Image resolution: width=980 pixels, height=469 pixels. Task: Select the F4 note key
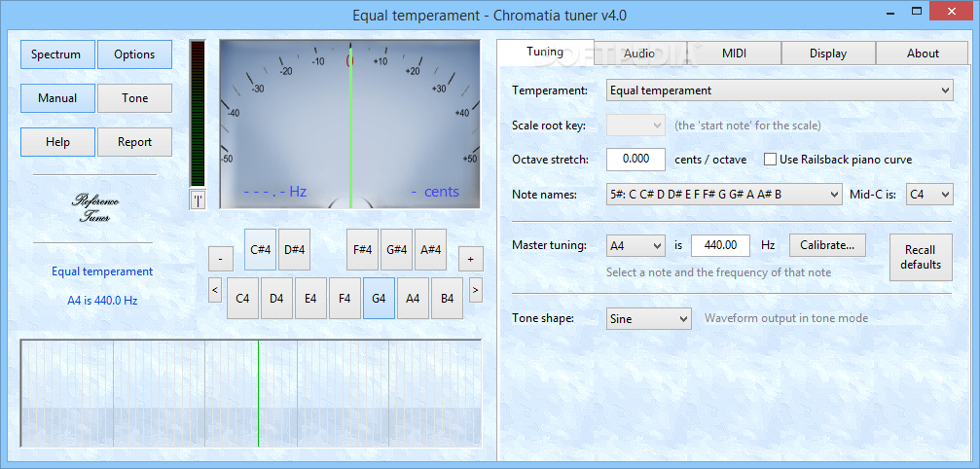pos(345,299)
